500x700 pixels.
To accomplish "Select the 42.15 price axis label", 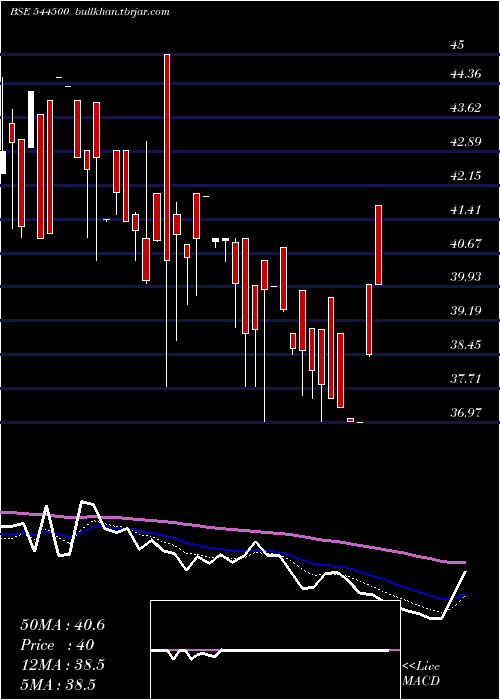I will pos(466,175).
